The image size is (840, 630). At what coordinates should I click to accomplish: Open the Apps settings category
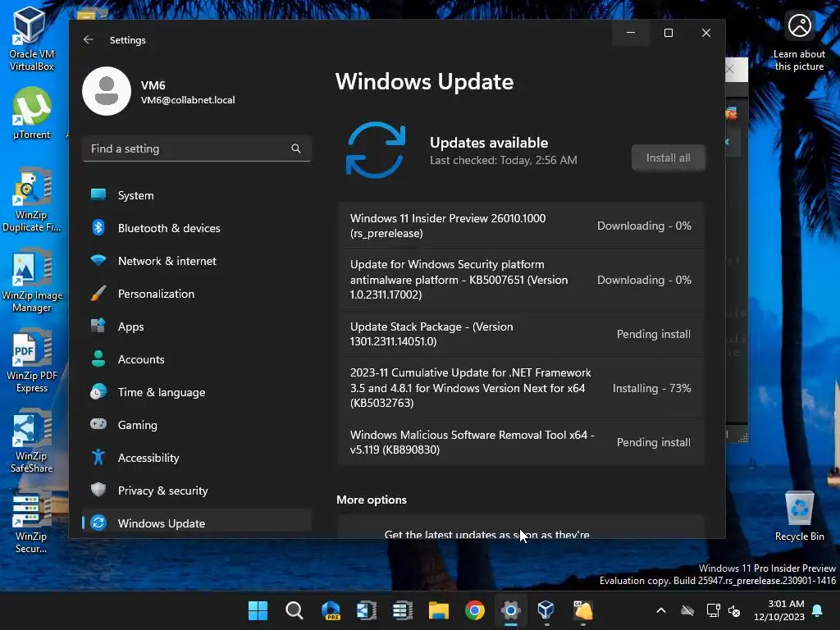197,326
